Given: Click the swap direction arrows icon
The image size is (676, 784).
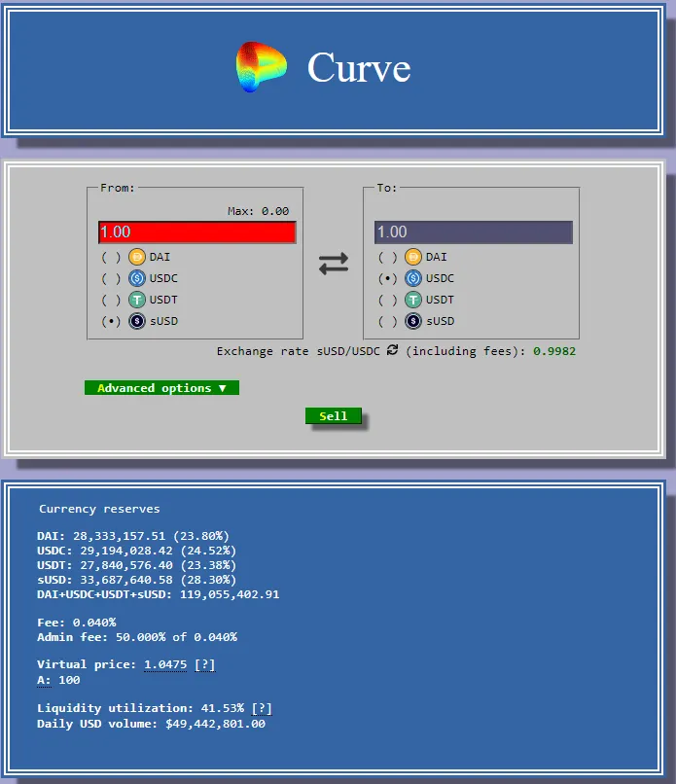Looking at the screenshot, I should 334,264.
